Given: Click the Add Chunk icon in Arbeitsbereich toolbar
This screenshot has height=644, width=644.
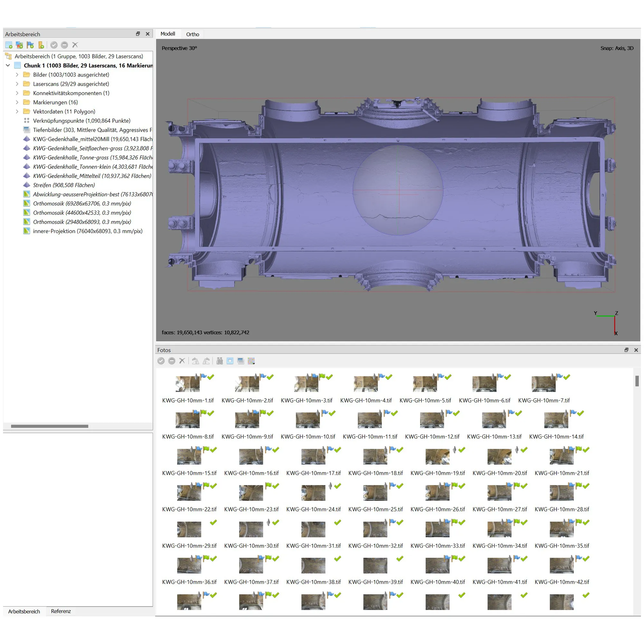Looking at the screenshot, I should 9,45.
